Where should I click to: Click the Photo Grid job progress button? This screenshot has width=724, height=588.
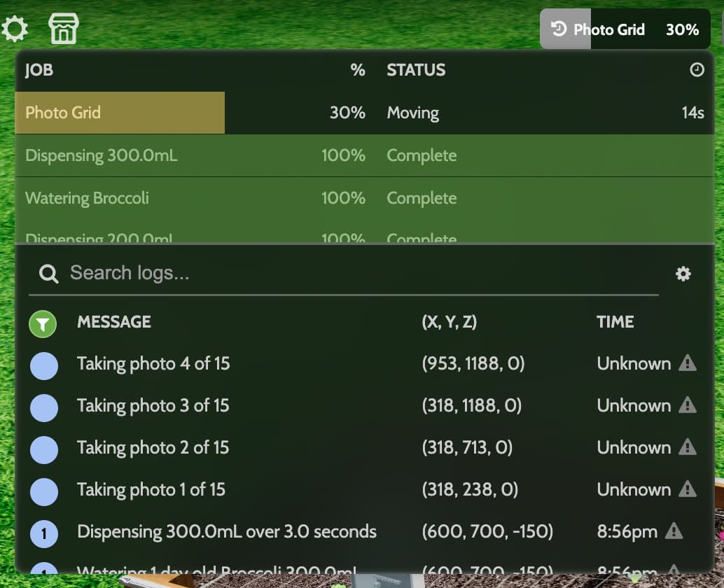pos(625,29)
